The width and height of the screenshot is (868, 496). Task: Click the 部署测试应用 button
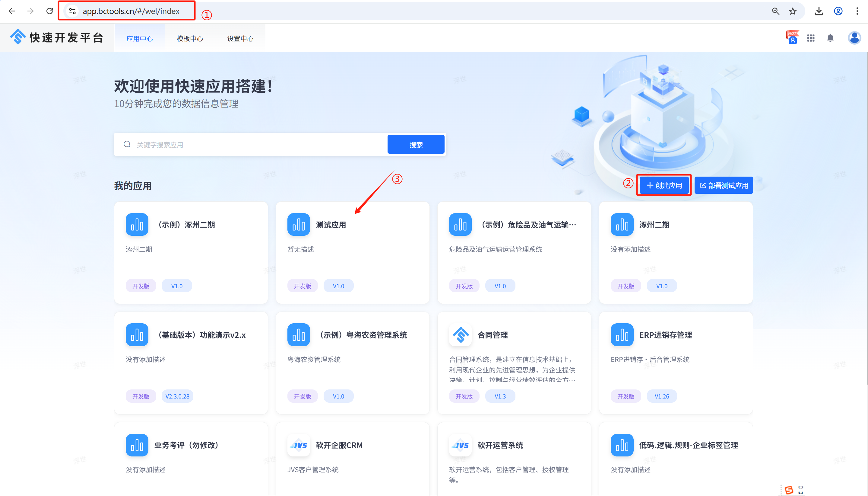click(x=724, y=185)
